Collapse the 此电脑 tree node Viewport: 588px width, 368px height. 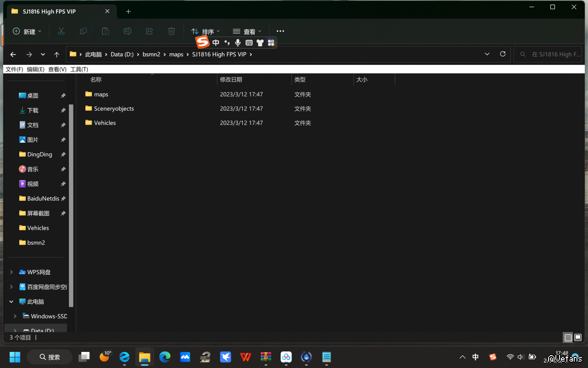coord(11,302)
